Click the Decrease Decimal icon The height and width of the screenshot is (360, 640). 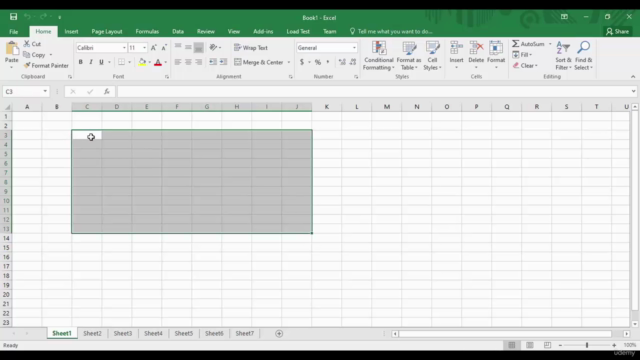click(x=353, y=62)
